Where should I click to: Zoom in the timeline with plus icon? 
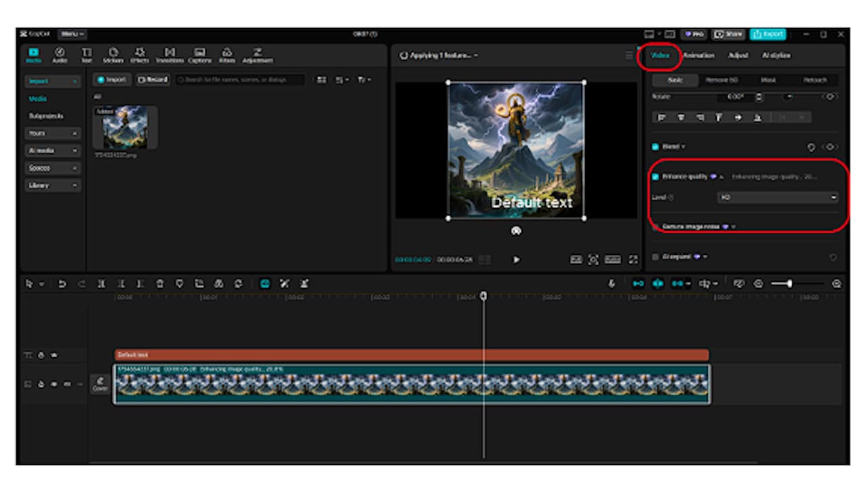tap(837, 284)
